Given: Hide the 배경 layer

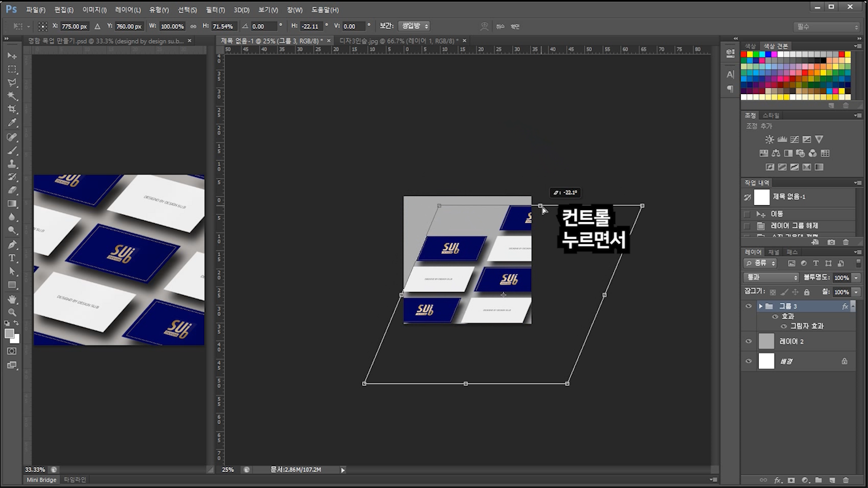Looking at the screenshot, I should [748, 361].
